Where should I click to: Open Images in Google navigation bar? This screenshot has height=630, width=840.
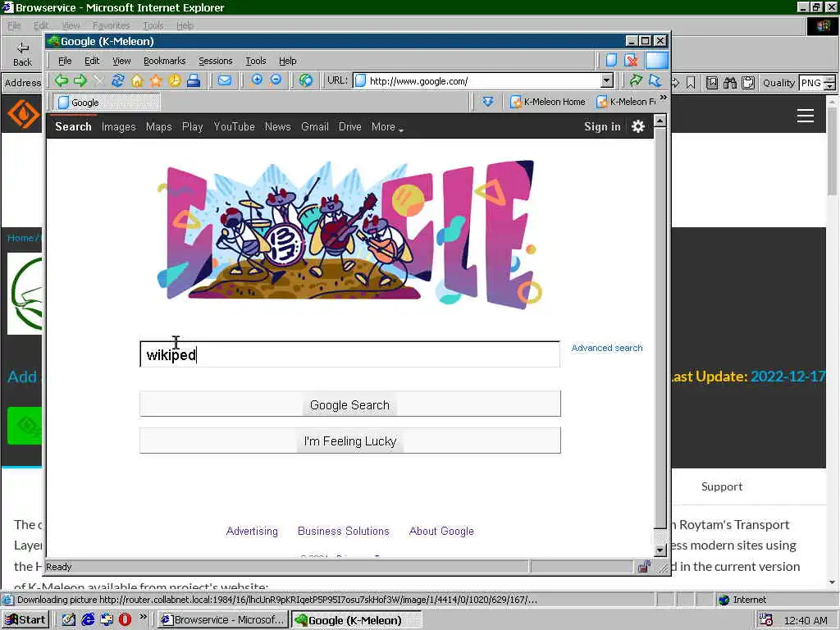[118, 127]
